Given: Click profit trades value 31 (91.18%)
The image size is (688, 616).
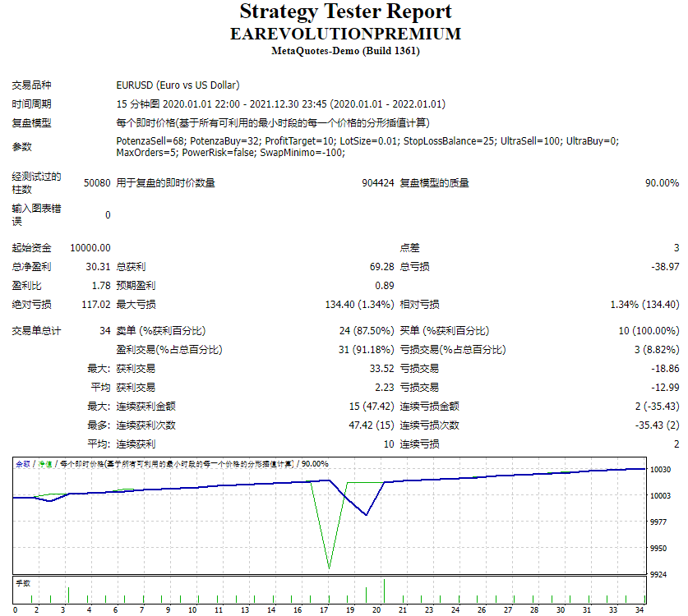Looking at the screenshot, I should [x=366, y=349].
